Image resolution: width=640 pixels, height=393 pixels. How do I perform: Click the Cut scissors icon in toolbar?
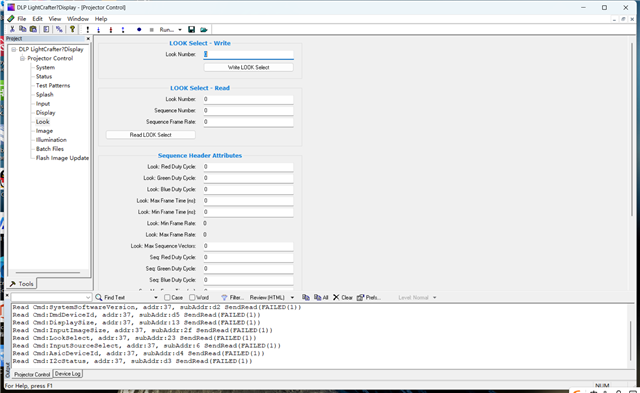click(12, 29)
